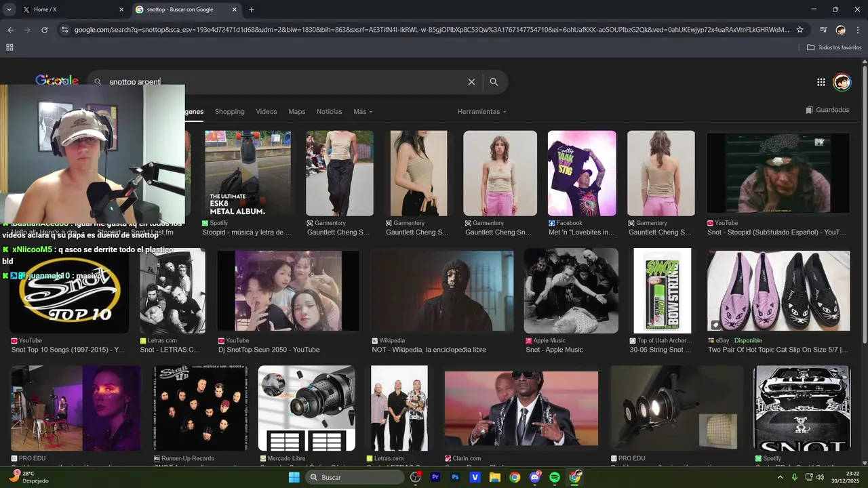868x488 pixels.
Task: Click the microphone tray icon
Action: 795,477
